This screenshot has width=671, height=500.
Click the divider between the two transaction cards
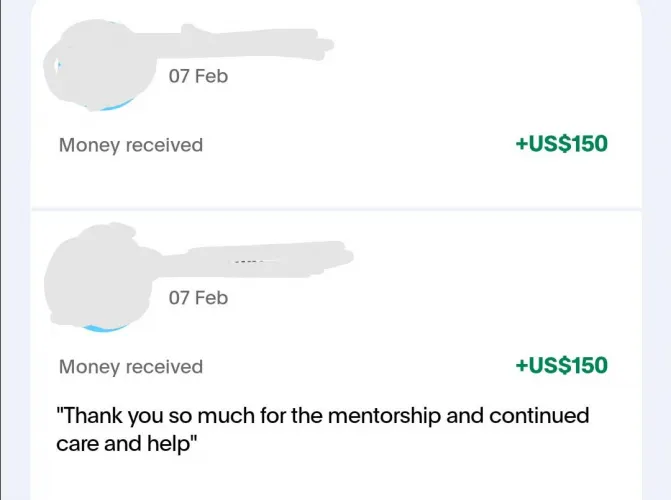coord(336,209)
